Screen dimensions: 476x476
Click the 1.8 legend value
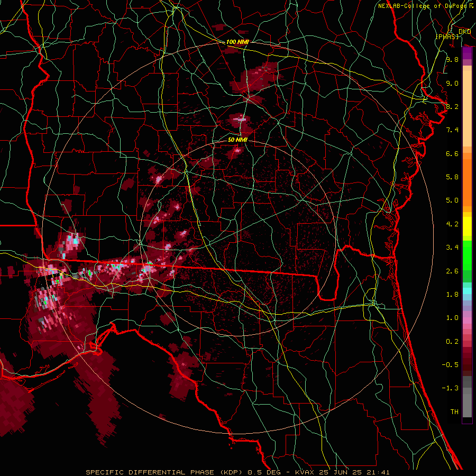[452, 295]
